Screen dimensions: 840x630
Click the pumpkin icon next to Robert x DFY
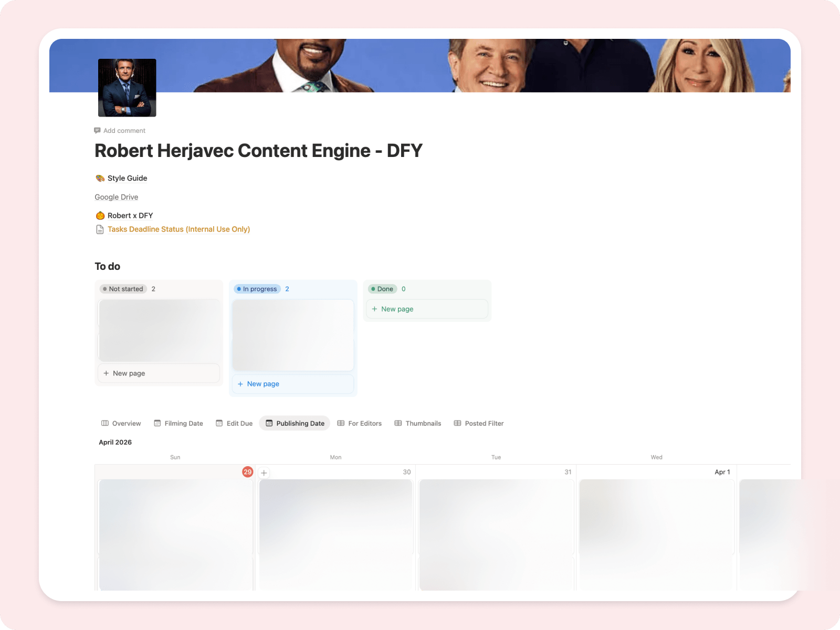(100, 215)
